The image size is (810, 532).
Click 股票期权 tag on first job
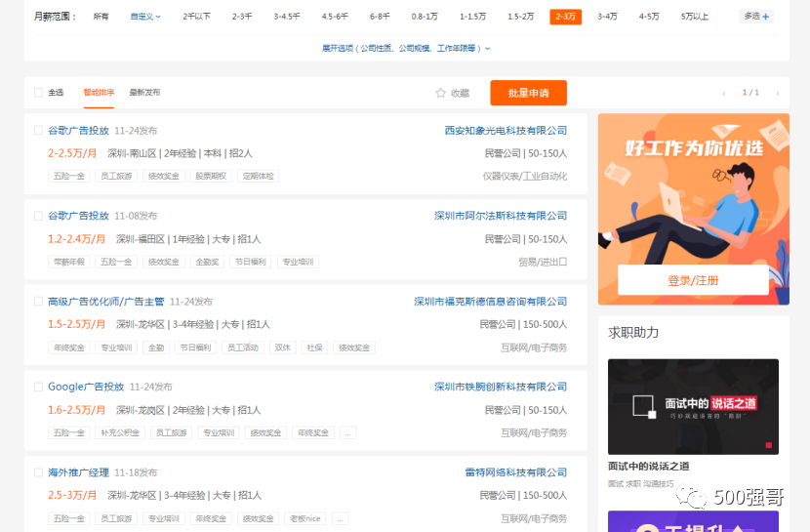[x=211, y=176]
